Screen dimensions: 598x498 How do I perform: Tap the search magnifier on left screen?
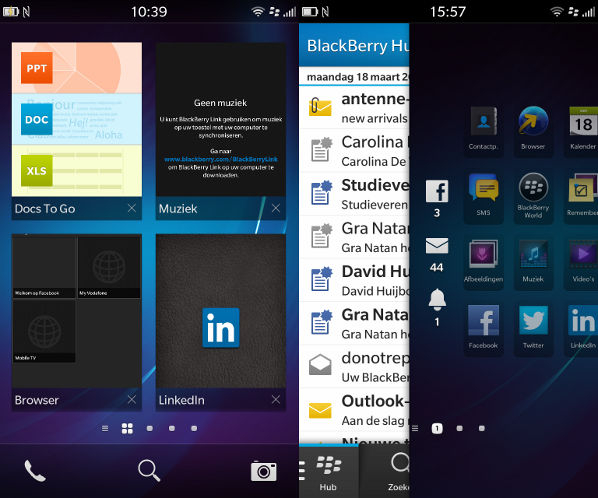pos(149,471)
